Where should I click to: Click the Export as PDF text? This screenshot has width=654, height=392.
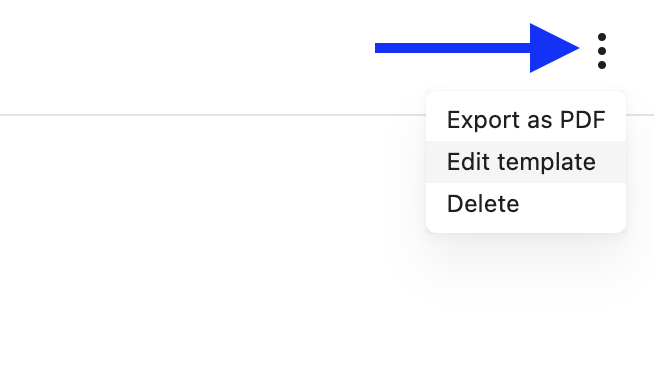pos(526,120)
